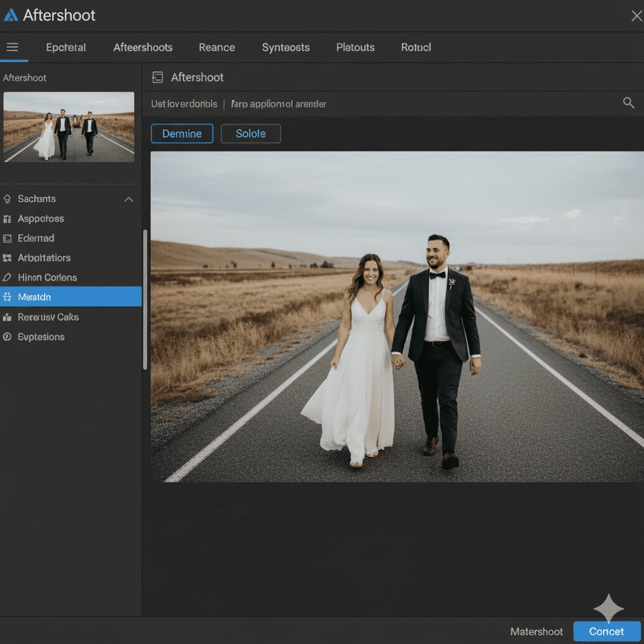Click the Arboitatiors grid icon
Viewport: 644px width, 644px height.
[8, 258]
